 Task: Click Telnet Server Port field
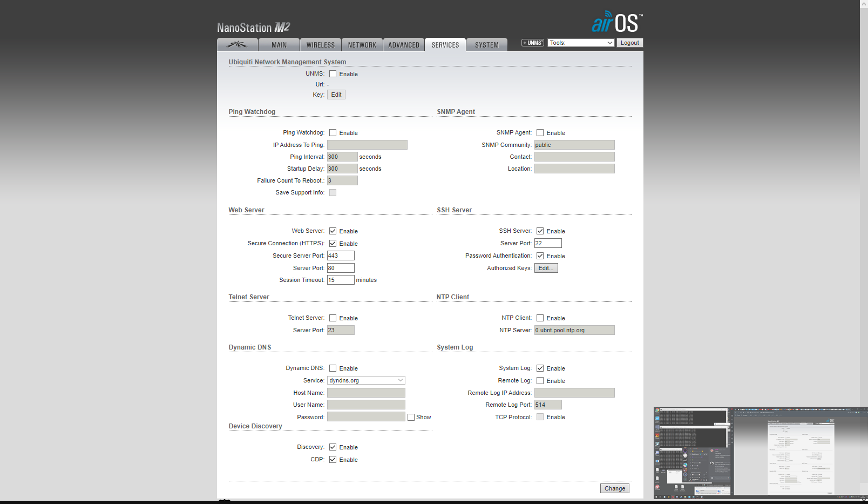point(341,330)
